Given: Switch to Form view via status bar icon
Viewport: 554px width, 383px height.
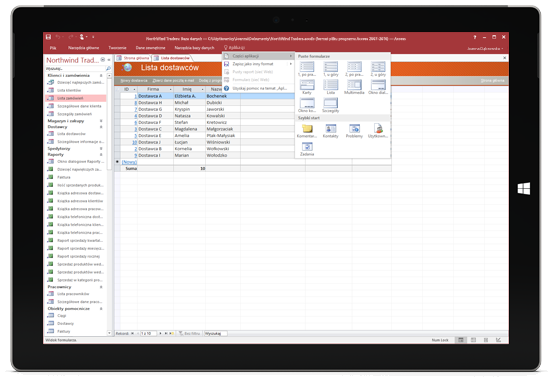Looking at the screenshot, I should click(461, 340).
